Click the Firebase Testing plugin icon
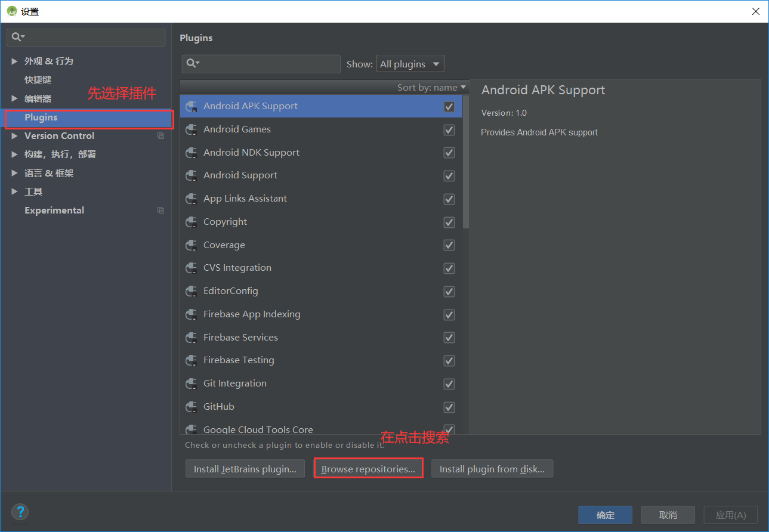The height and width of the screenshot is (532, 769). click(192, 360)
